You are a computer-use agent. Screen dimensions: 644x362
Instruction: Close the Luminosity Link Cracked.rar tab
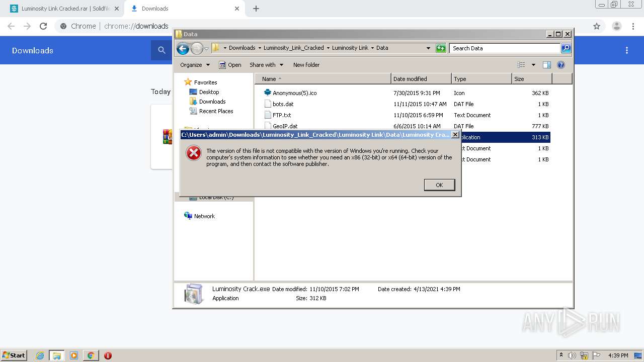[117, 9]
